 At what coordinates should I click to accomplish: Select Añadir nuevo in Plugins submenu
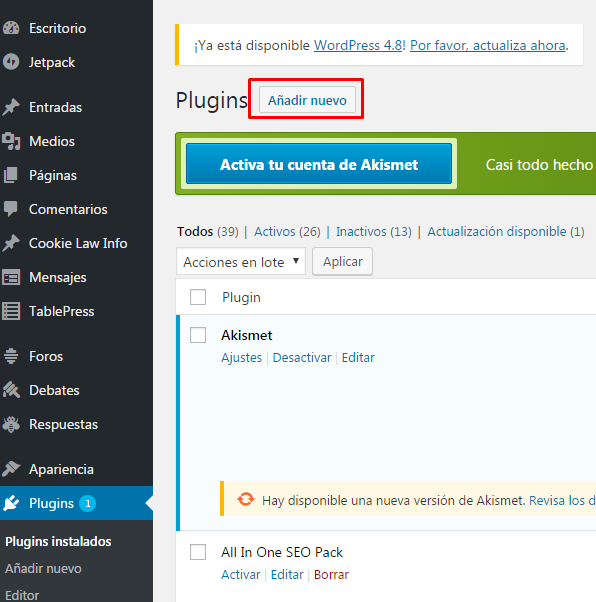pos(43,568)
